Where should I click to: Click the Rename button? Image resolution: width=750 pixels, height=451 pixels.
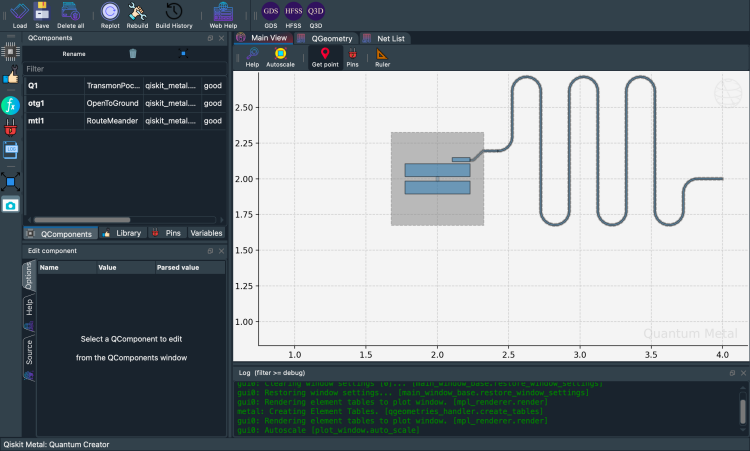(74, 54)
